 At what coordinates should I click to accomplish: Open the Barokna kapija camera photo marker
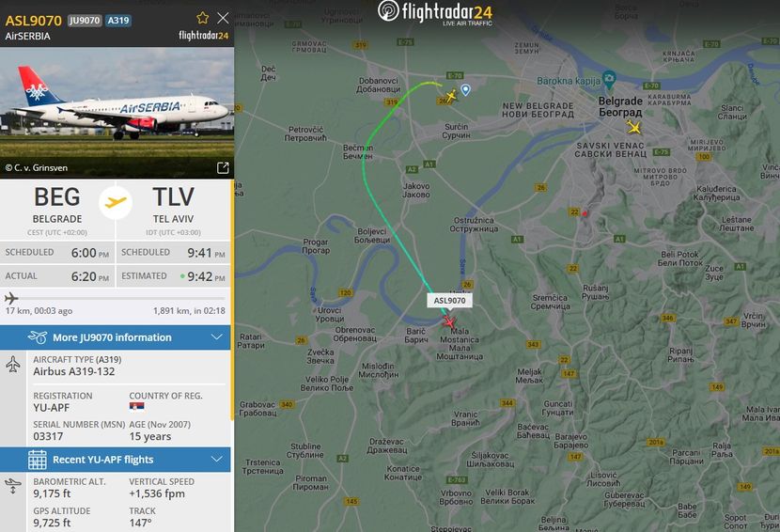[609, 79]
